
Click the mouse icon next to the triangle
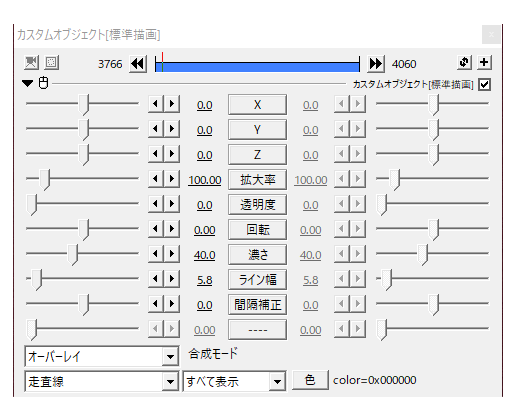click(44, 83)
